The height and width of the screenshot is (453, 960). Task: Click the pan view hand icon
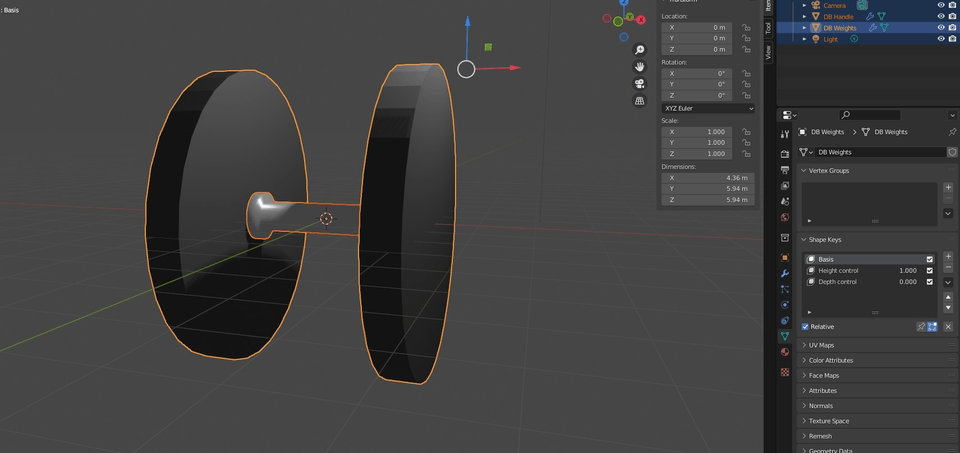pyautogui.click(x=640, y=67)
